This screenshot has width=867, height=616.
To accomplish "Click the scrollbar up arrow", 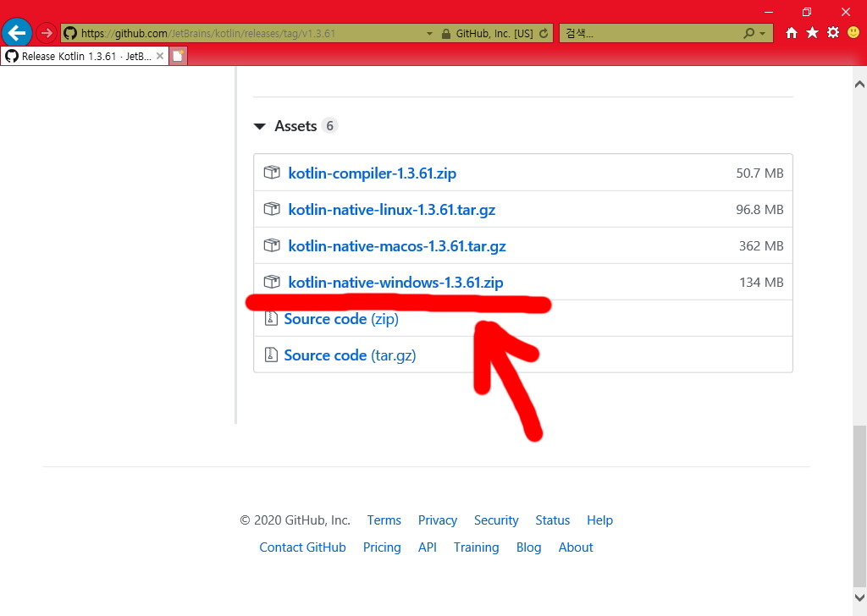I will [x=859, y=84].
